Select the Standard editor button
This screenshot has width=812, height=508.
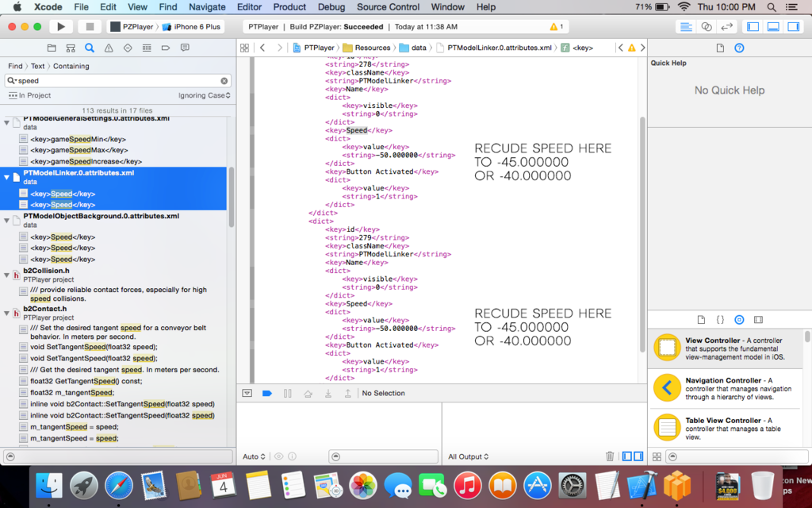(686, 26)
